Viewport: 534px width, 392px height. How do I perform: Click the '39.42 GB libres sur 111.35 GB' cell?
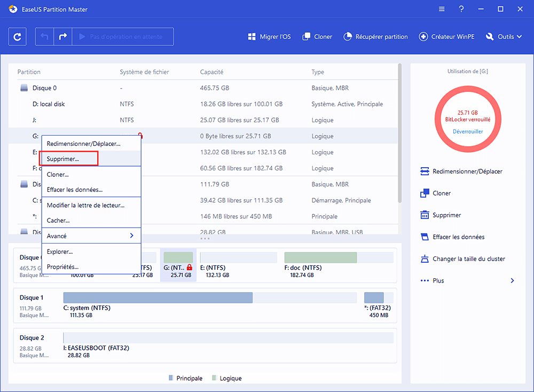tap(241, 200)
